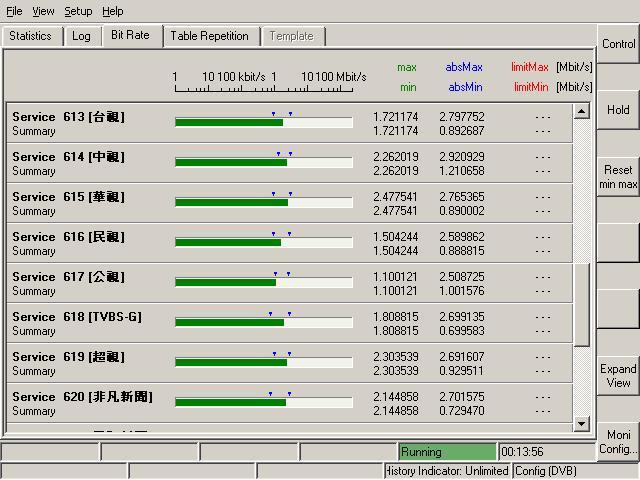Click the scroll down arrow

point(582,424)
